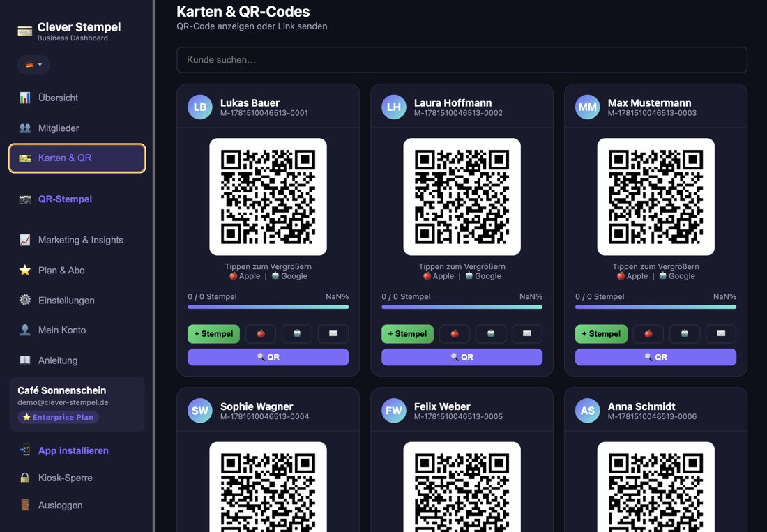
Task: Click the red apple button for Laura Hoffmann
Action: coord(455,334)
